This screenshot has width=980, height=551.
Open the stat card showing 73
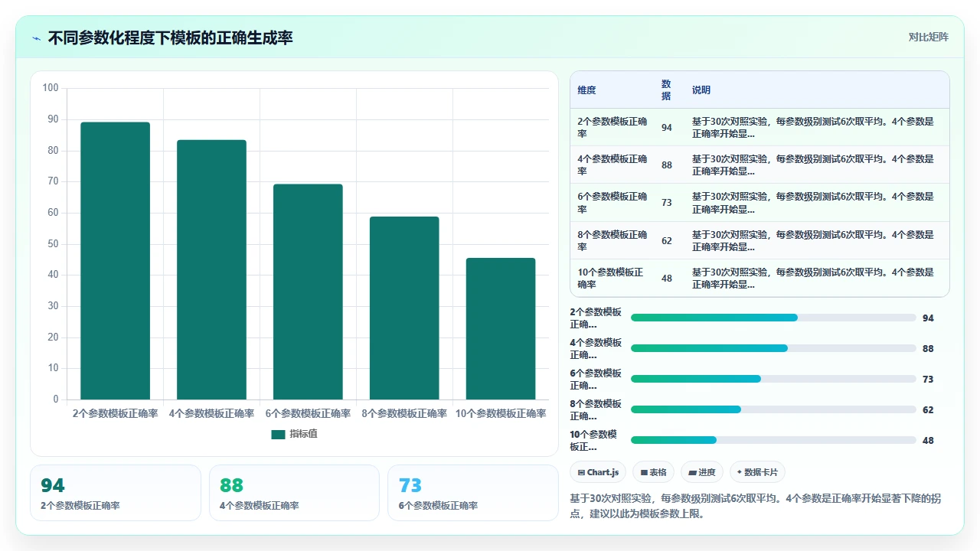tap(473, 493)
